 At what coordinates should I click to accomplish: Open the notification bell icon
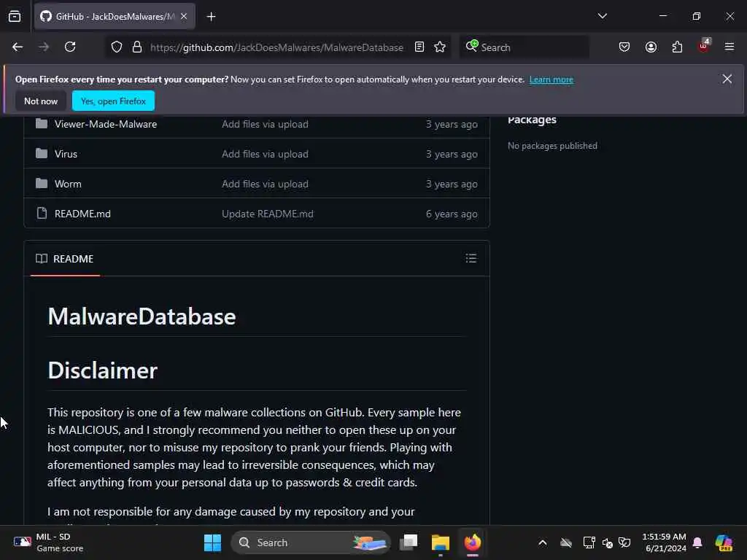pos(697,542)
